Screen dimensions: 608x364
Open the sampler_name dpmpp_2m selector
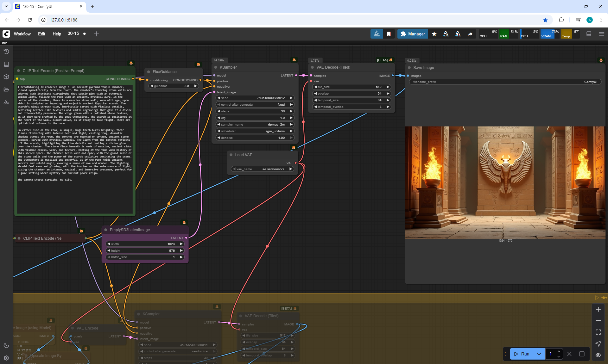(x=255, y=124)
